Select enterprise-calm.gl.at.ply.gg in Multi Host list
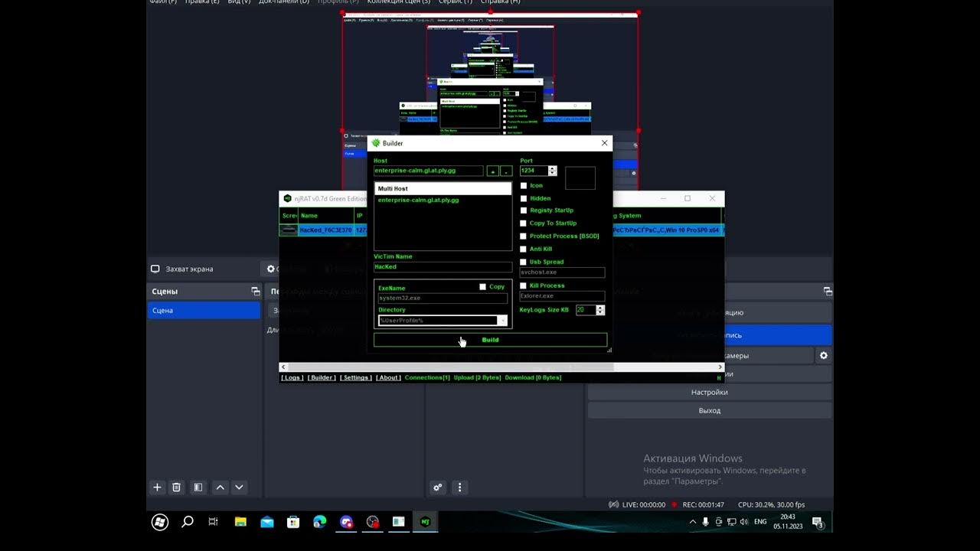Viewport: 980px width, 551px height. coord(418,200)
